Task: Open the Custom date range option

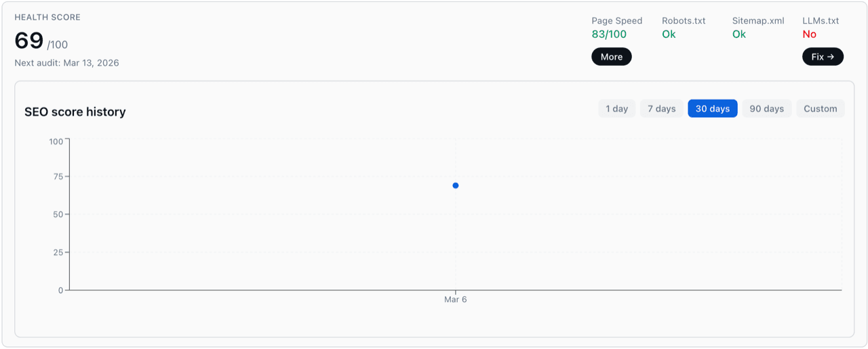Action: click(820, 108)
